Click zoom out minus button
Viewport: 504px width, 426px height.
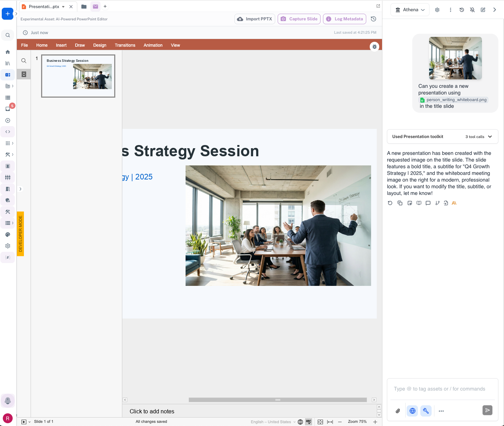(x=340, y=422)
